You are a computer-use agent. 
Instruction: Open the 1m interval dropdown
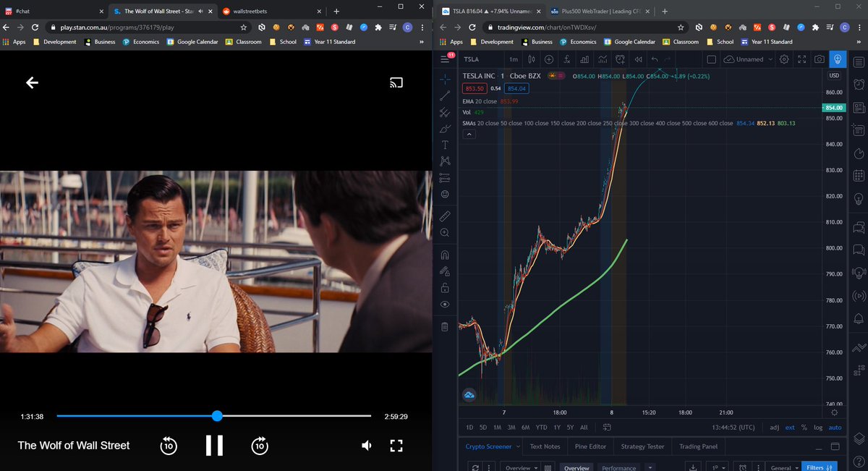point(514,59)
